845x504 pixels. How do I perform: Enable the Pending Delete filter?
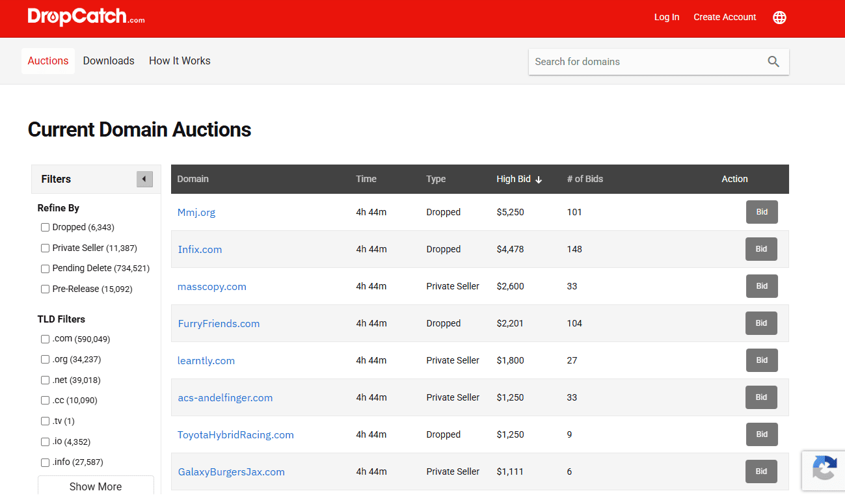point(45,269)
